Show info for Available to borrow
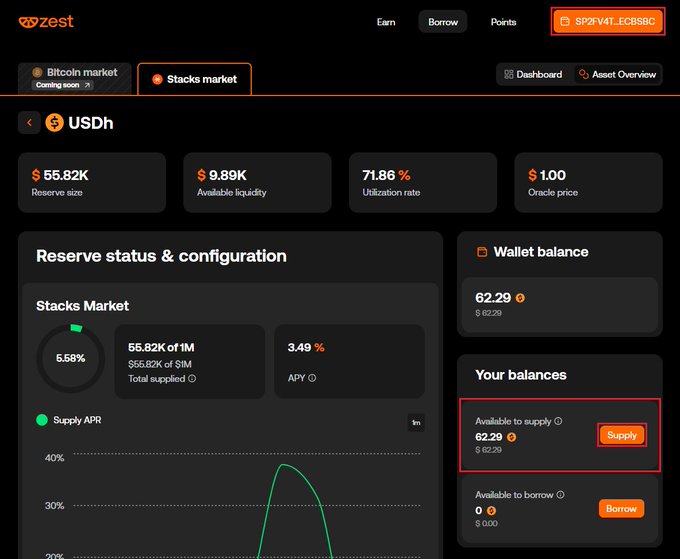Image resolution: width=680 pixels, height=559 pixels. [560, 495]
